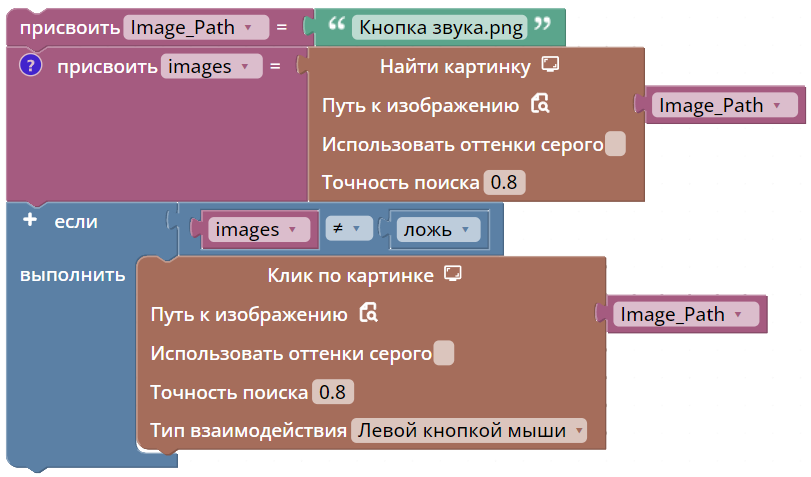The image size is (811, 477).
Task: Click Путь к изображению label in Найти картинку
Action: pyautogui.click(x=420, y=106)
